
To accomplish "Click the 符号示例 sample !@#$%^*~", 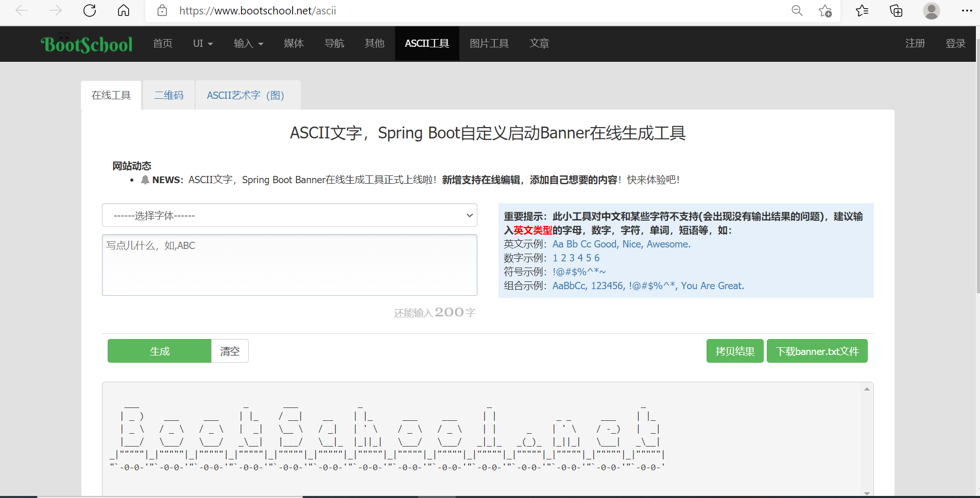I will [579, 272].
